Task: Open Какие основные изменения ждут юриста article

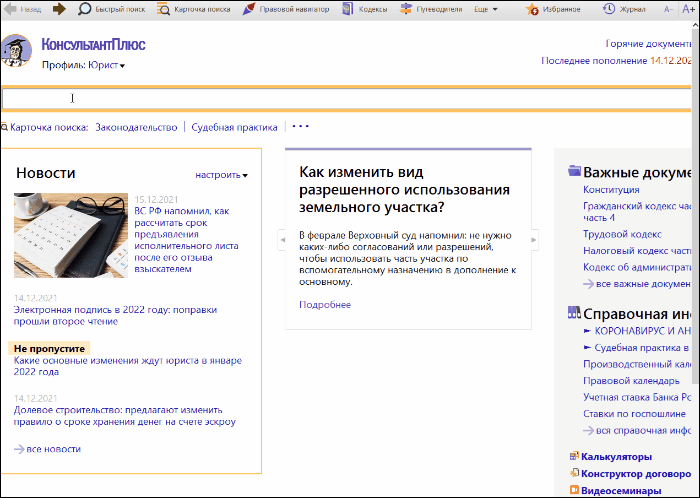Action: pyautogui.click(x=128, y=366)
